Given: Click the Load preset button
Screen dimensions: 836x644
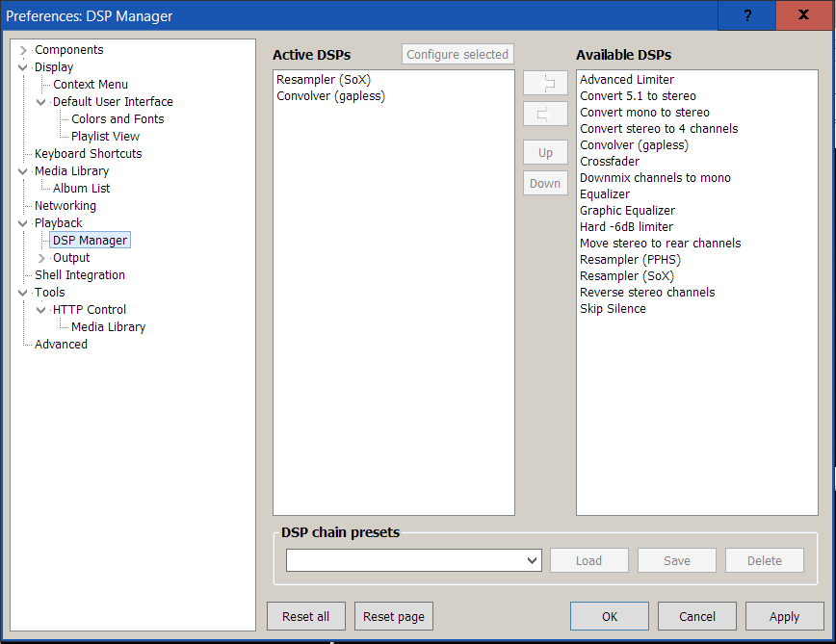Looking at the screenshot, I should [x=589, y=560].
